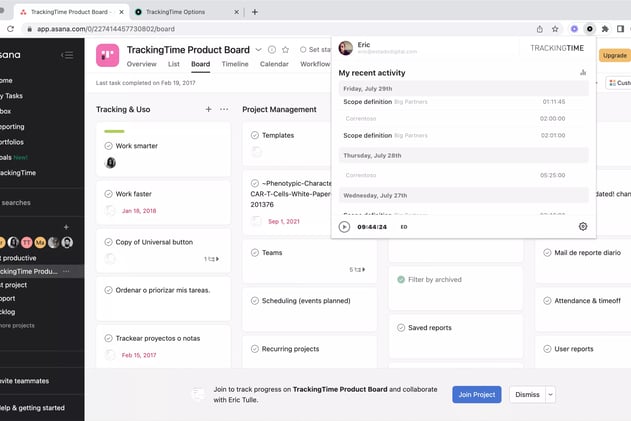Open the Calendar tab
Screen dimensions: 631x421
click(274, 64)
